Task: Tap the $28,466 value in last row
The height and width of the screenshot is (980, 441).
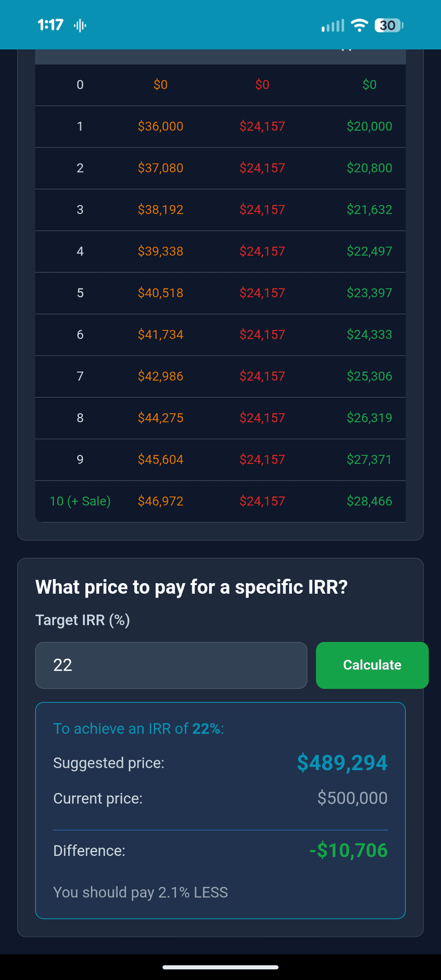Action: (369, 501)
